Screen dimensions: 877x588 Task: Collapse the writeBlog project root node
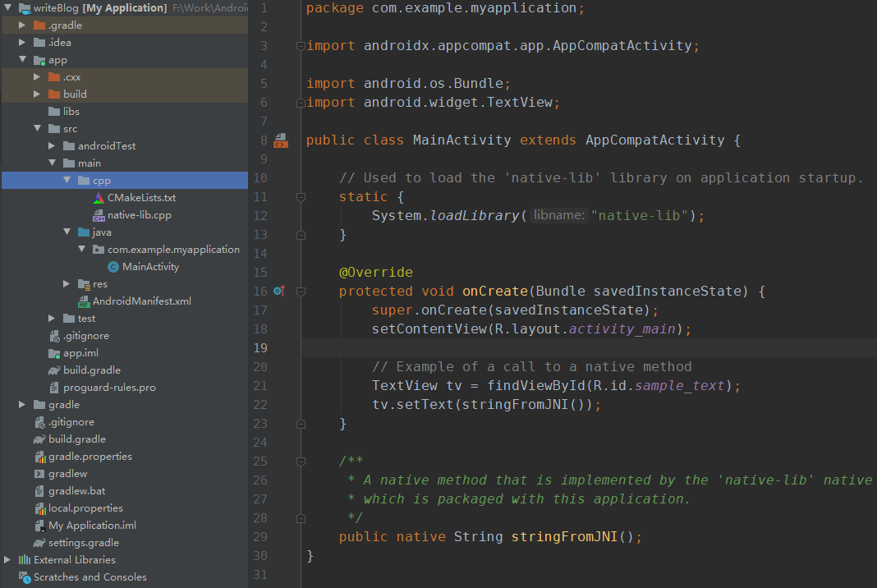click(8, 8)
